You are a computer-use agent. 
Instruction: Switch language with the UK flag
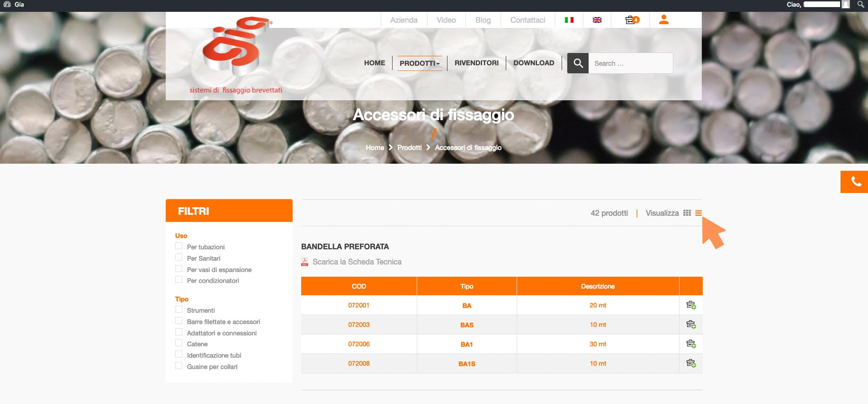coord(597,20)
